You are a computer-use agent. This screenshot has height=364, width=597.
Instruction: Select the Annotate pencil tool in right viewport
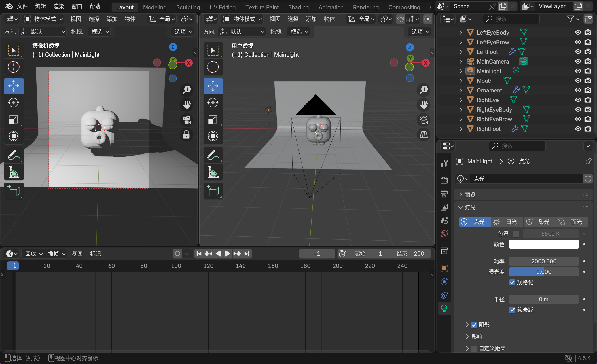(213, 155)
